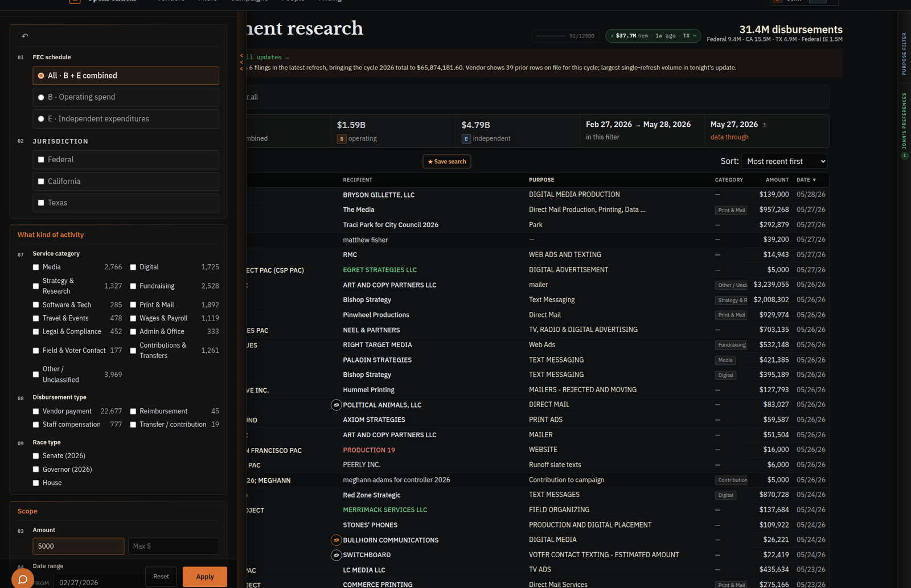This screenshot has width=911, height=588.
Task: Tick the Reimbursement checkbox
Action: tap(133, 412)
